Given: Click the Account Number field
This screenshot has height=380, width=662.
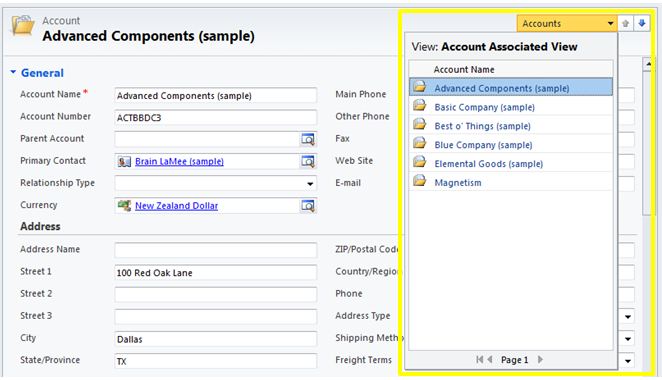Looking at the screenshot, I should point(215,117).
